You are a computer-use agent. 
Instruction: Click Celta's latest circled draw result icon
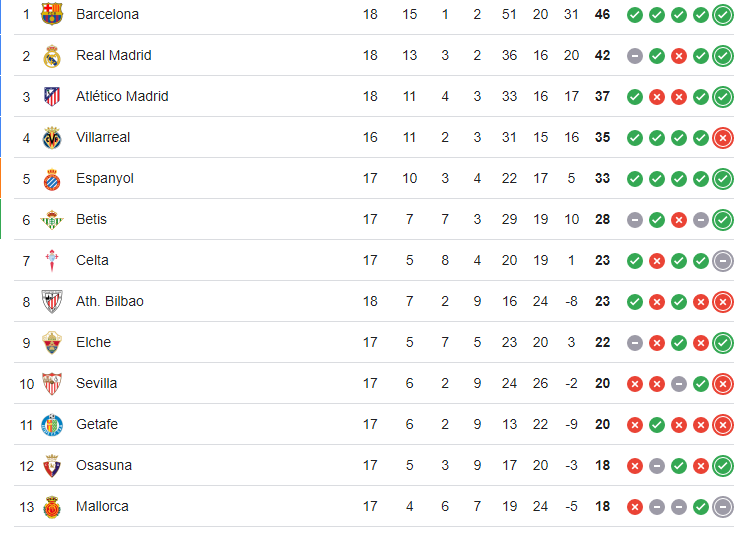(x=723, y=260)
